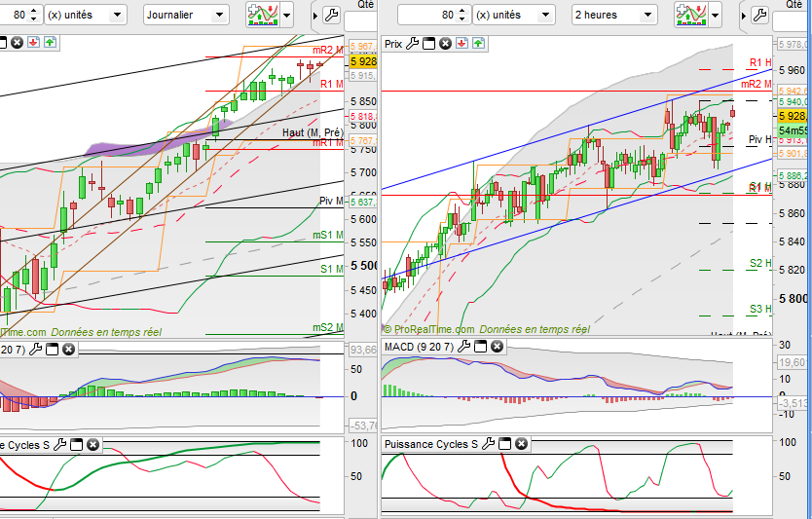812x519 pixels.
Task: Remove left MACD panel with X icon
Action: pyautogui.click(x=69, y=350)
